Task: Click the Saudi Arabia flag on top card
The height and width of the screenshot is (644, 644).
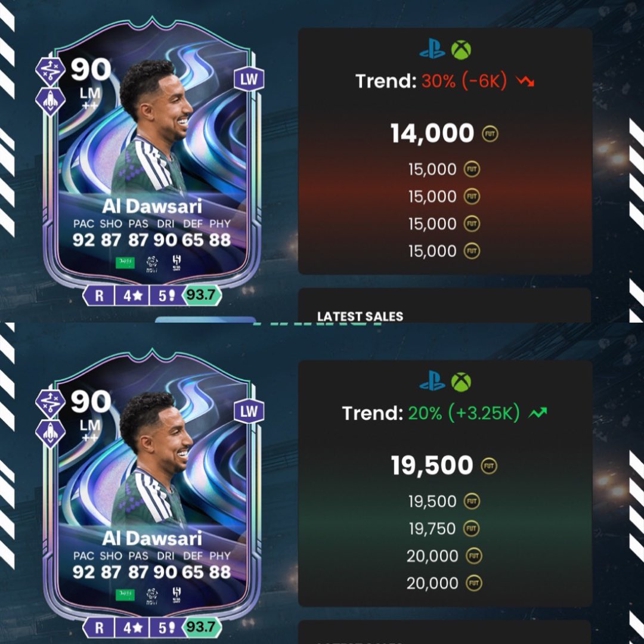Action: coord(125,262)
